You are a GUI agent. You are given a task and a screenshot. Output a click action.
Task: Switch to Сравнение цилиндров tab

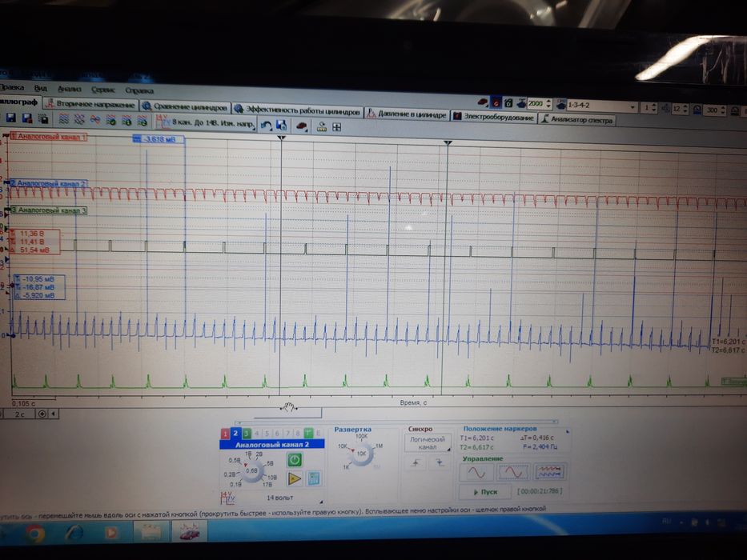coord(185,106)
